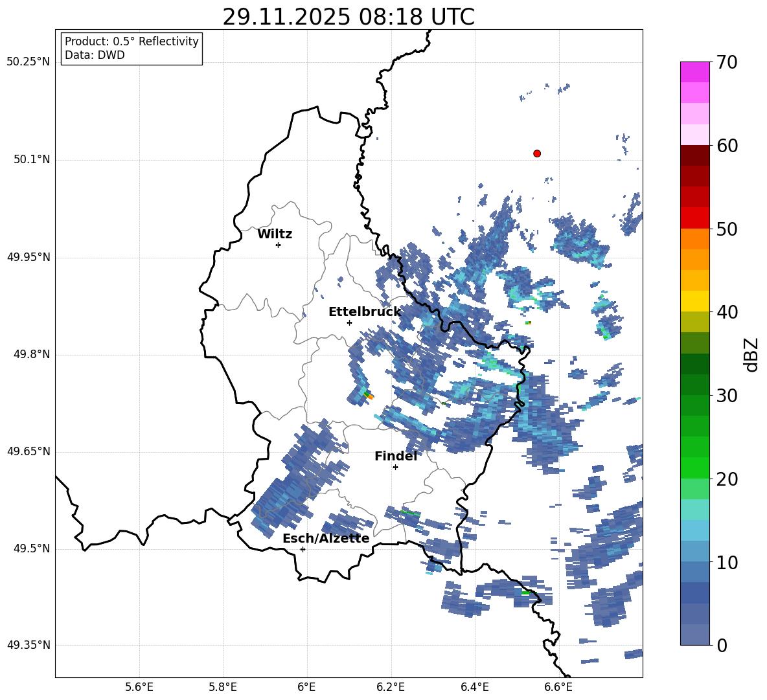Click the 50.25°N latitude tick label
Image resolution: width=767 pixels, height=700 pixels.
(28, 62)
